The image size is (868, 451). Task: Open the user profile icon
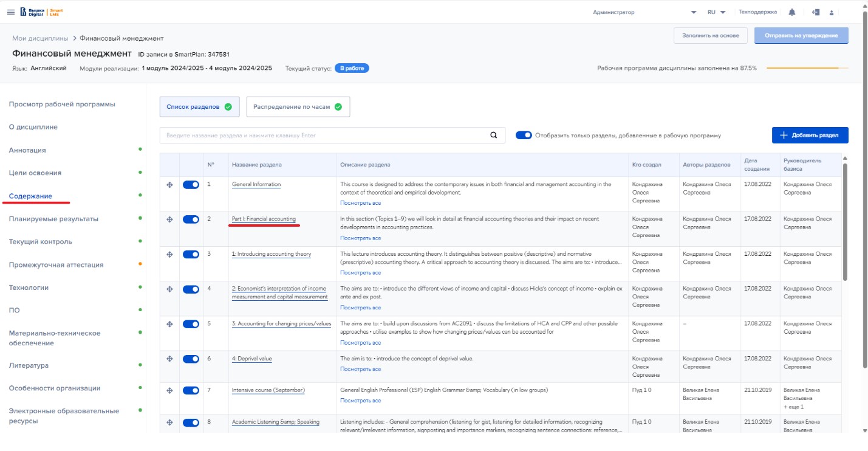pos(832,12)
